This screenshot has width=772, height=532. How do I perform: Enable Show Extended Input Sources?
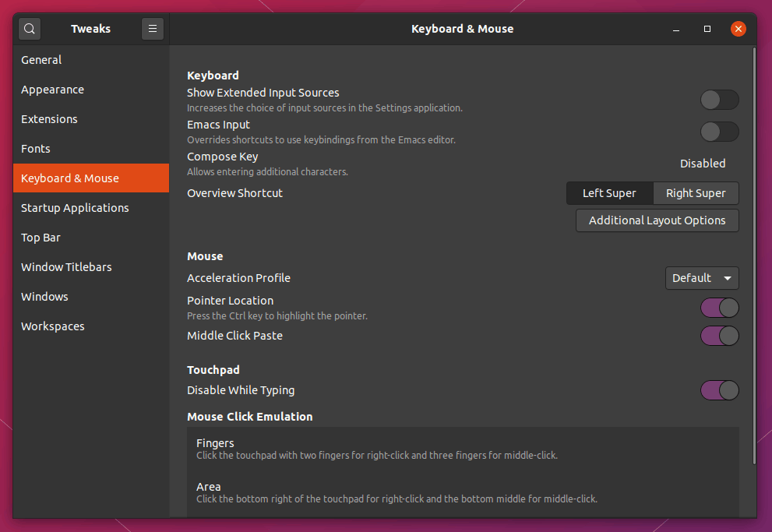(x=719, y=100)
